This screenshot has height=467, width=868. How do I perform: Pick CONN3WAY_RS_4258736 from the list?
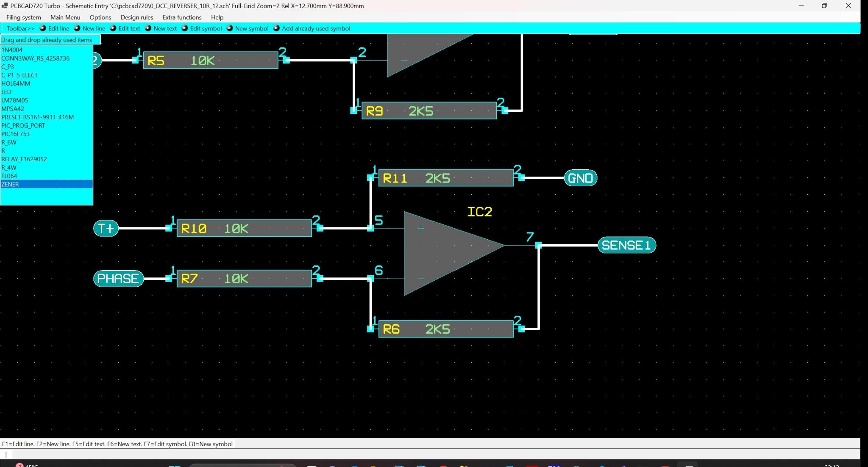pos(47,58)
